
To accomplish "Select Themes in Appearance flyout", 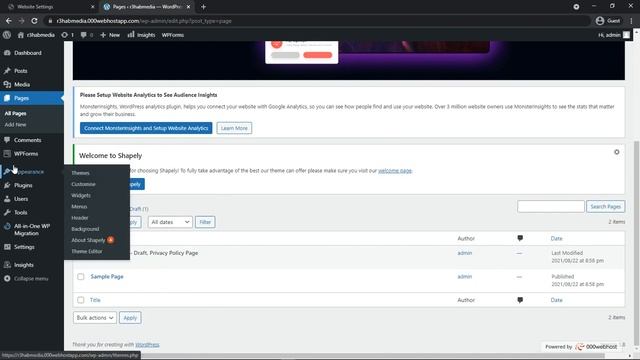I will (80, 173).
